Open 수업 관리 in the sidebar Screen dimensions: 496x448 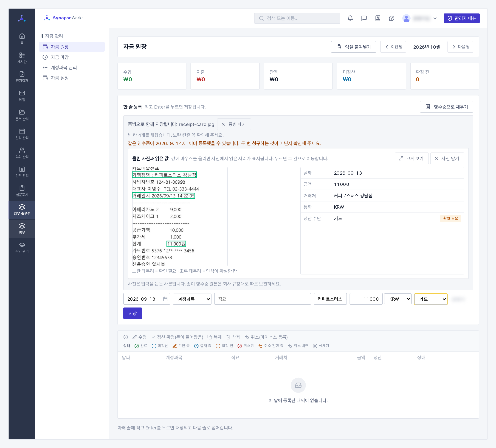[x=22, y=247]
